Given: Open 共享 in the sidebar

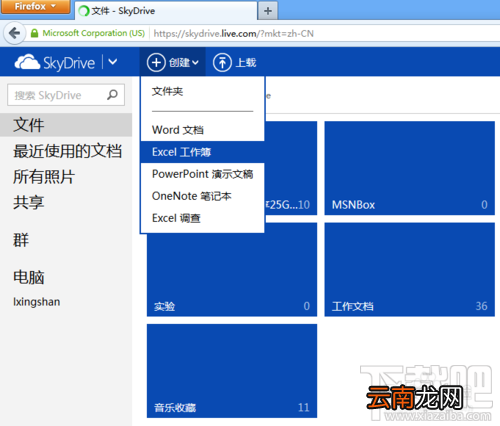Looking at the screenshot, I should pos(29,202).
